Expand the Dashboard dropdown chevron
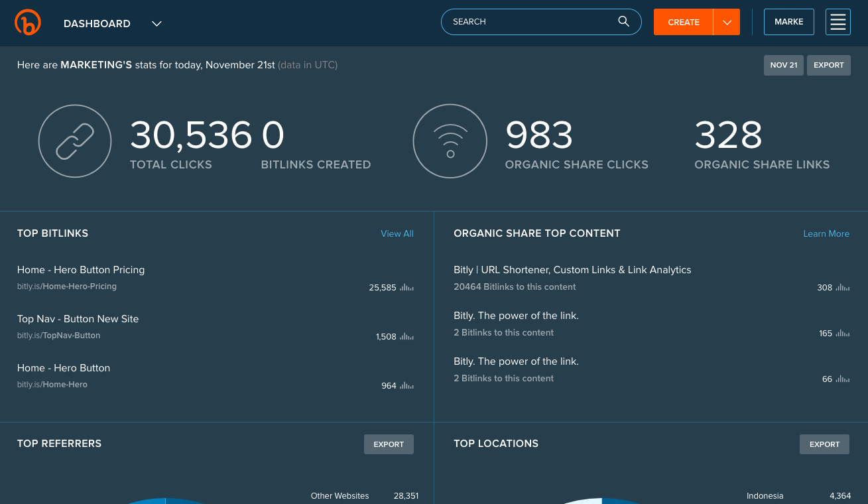868x504 pixels. (156, 24)
